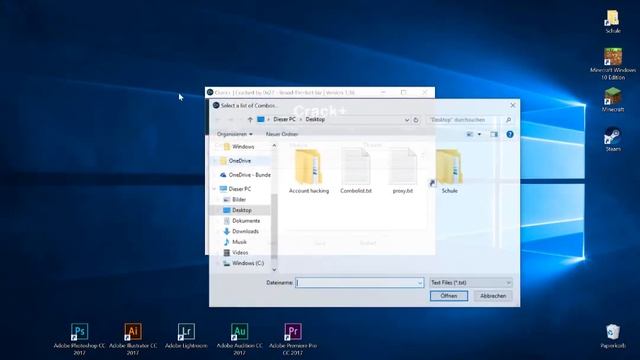
Task: Select OneDrive in the navigation pane
Action: tap(240, 161)
